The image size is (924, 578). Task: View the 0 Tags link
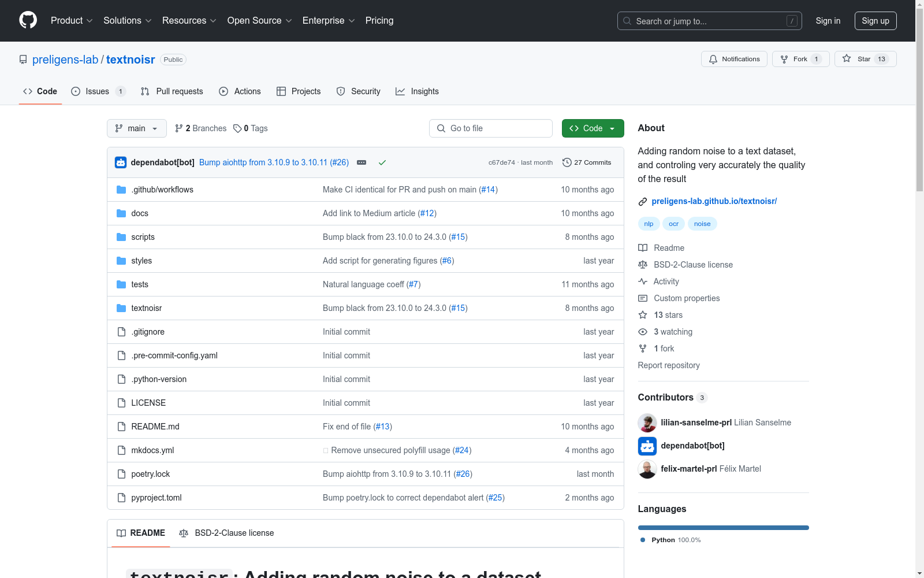click(250, 128)
